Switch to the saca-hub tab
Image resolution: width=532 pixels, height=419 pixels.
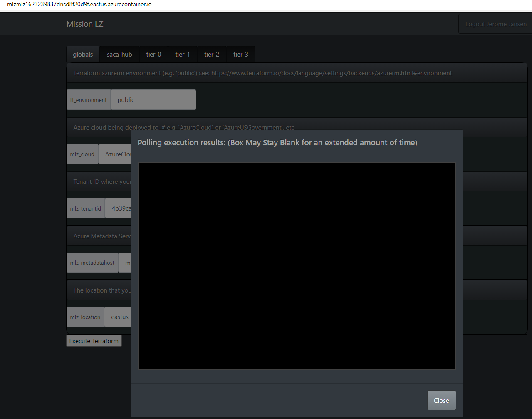119,54
